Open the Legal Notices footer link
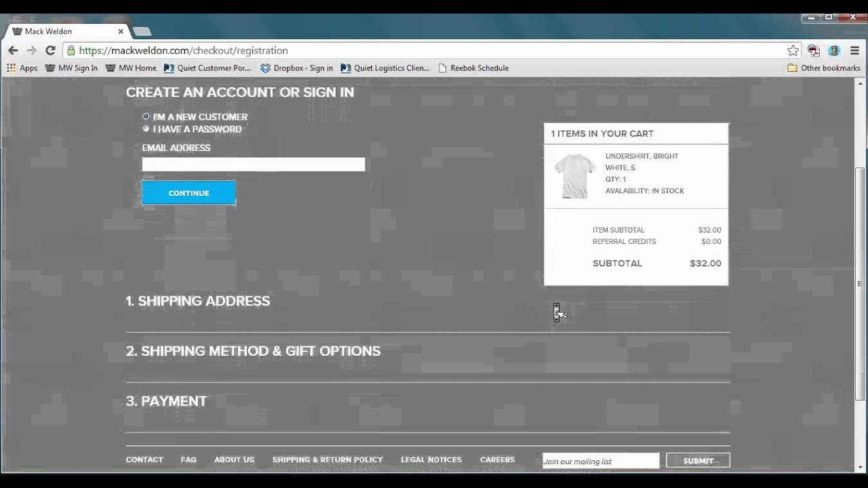This screenshot has height=488, width=868. [x=431, y=460]
